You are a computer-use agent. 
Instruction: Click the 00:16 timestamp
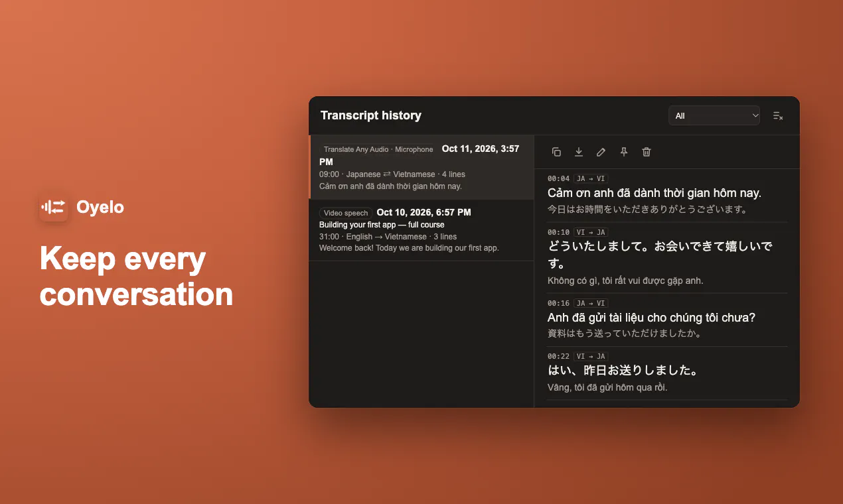[x=558, y=303]
